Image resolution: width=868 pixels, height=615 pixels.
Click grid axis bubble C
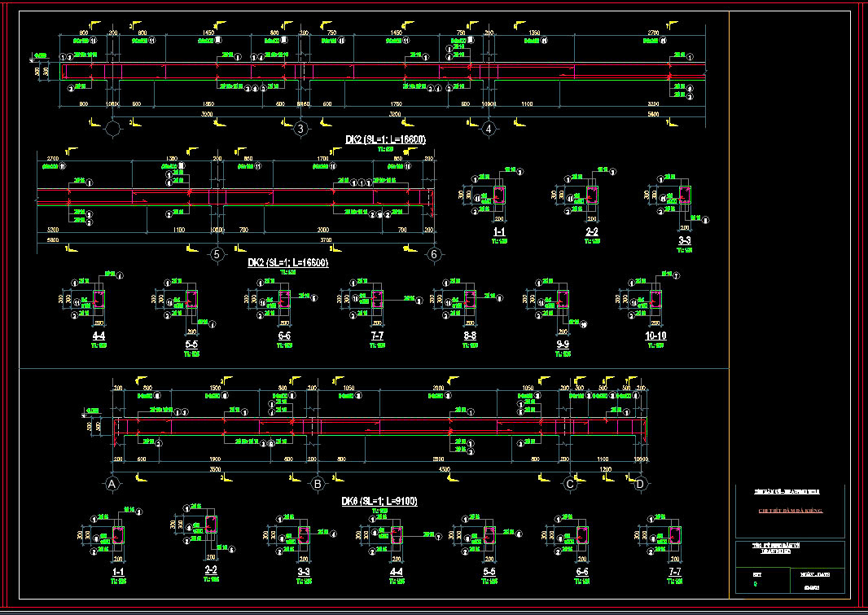pyautogui.click(x=570, y=485)
